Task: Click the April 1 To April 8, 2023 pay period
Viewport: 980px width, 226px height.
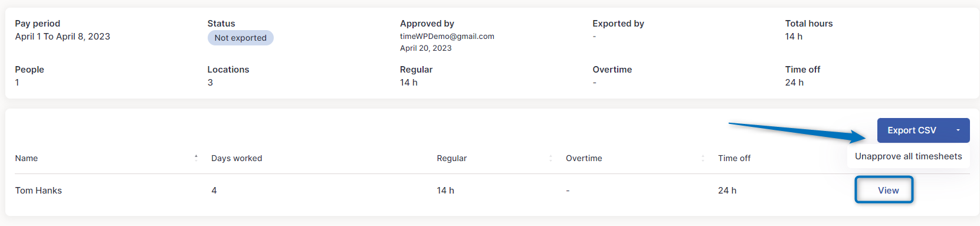Action: tap(63, 37)
